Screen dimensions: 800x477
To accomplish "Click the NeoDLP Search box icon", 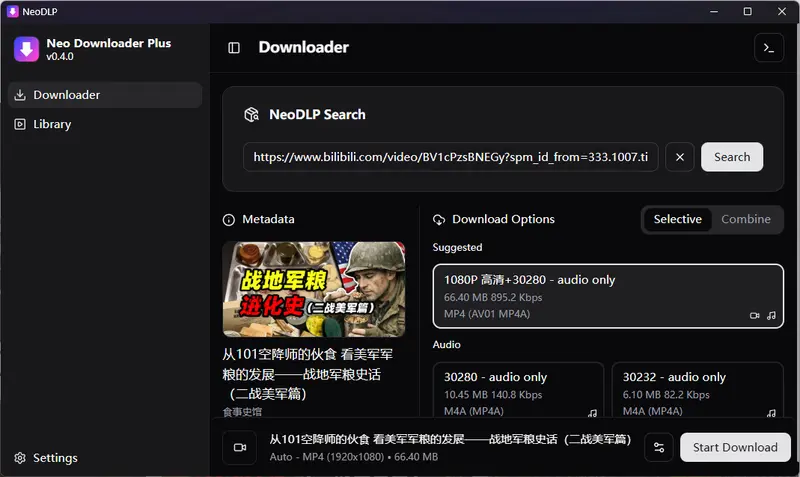I will click(x=252, y=115).
